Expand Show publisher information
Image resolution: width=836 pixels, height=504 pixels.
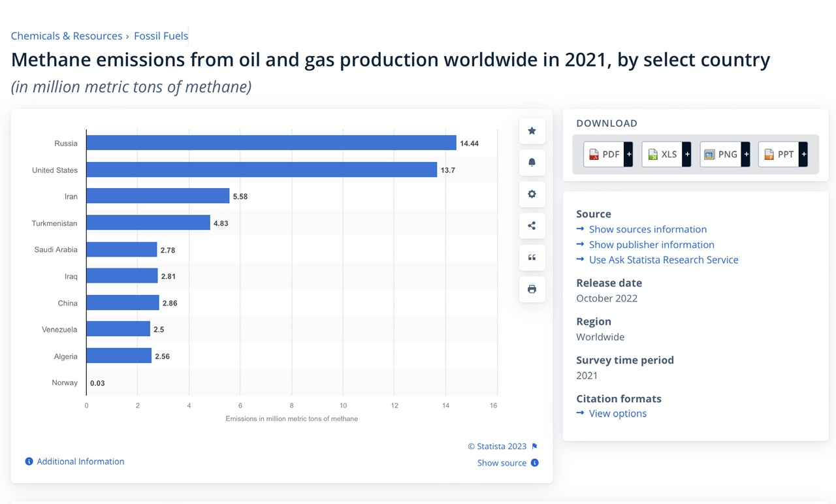click(x=651, y=245)
